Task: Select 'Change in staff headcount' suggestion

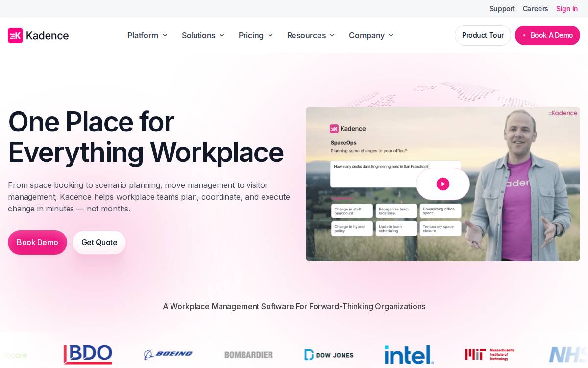Action: pos(352,211)
